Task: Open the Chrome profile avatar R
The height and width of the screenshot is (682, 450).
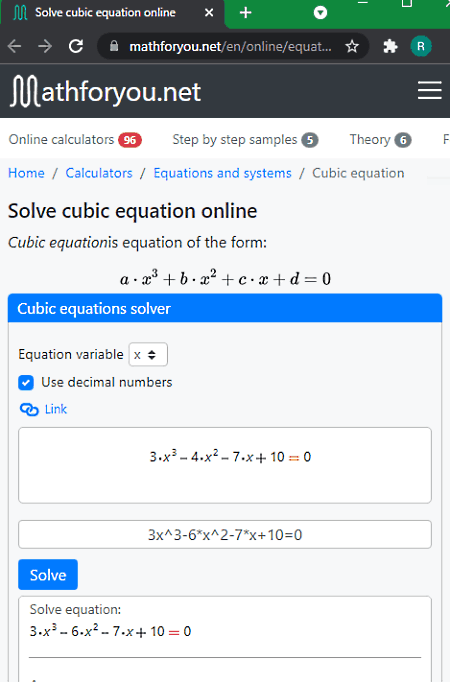Action: [420, 46]
